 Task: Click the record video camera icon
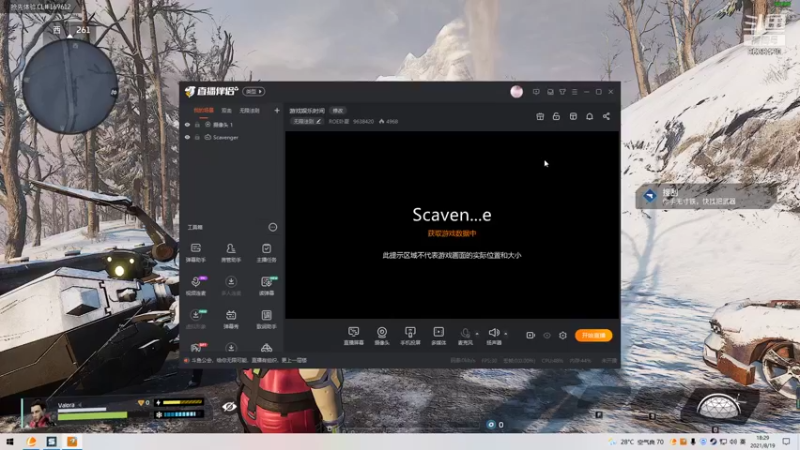pos(531,335)
